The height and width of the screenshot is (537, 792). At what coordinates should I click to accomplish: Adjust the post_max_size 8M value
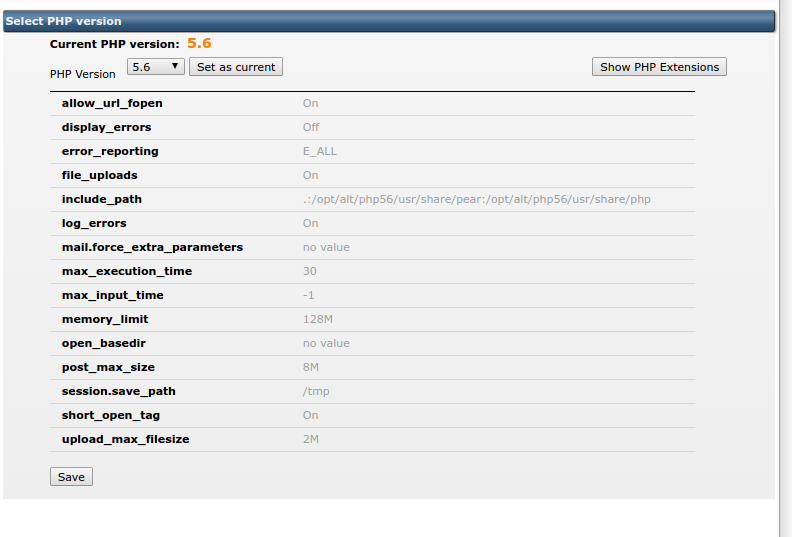coord(313,367)
